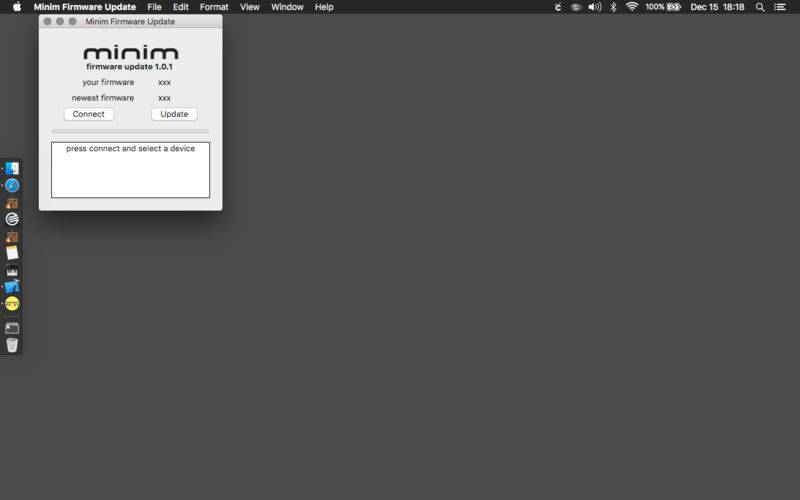This screenshot has width=800, height=500.
Task: Open the View menu
Action: (x=249, y=7)
